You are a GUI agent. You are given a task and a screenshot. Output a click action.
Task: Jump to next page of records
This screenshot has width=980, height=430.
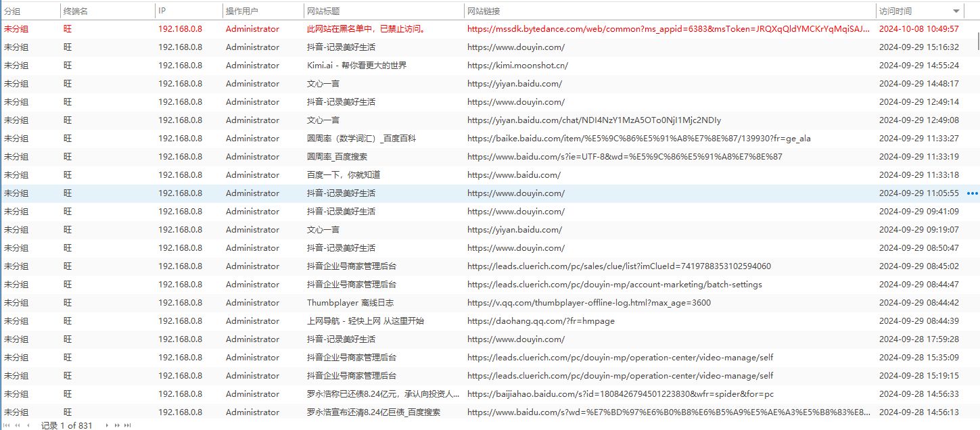[x=117, y=425]
